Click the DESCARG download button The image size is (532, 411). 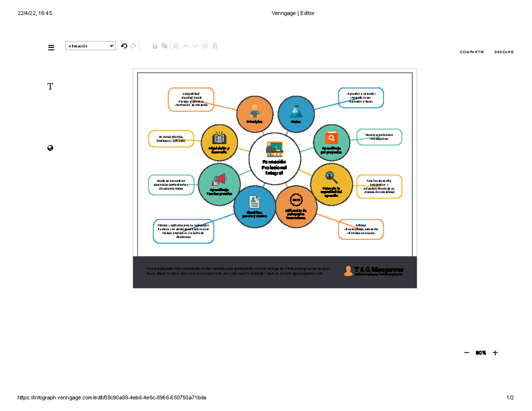coord(504,52)
